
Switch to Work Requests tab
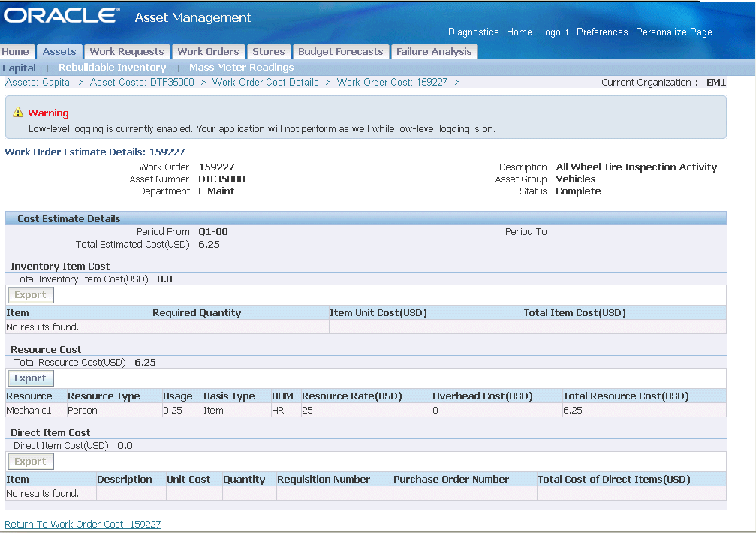tap(127, 52)
